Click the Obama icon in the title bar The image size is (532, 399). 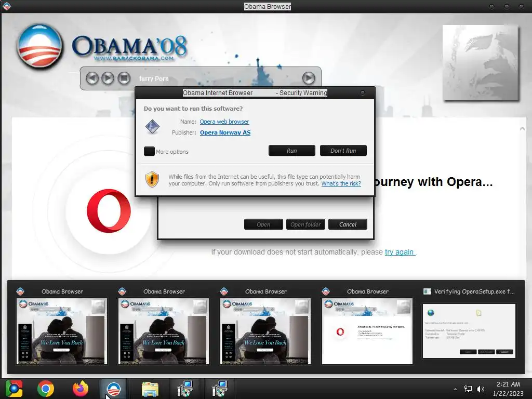point(6,6)
